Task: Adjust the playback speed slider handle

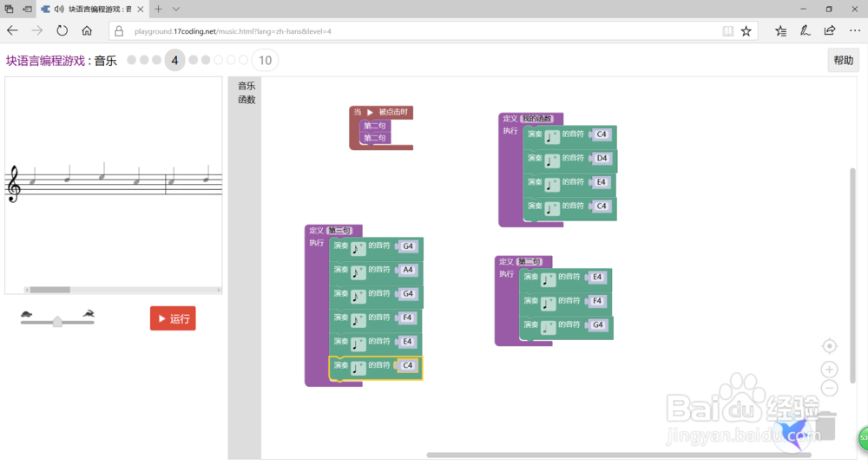Action: (57, 322)
